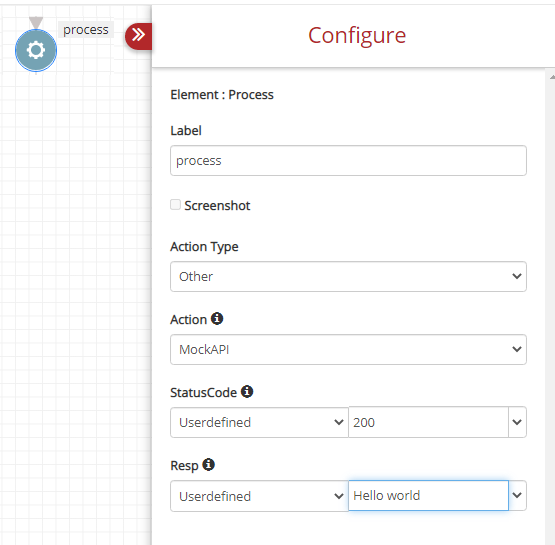This screenshot has height=545, width=555.
Task: Enable the Screenshot checkbox
Action: click(x=175, y=205)
